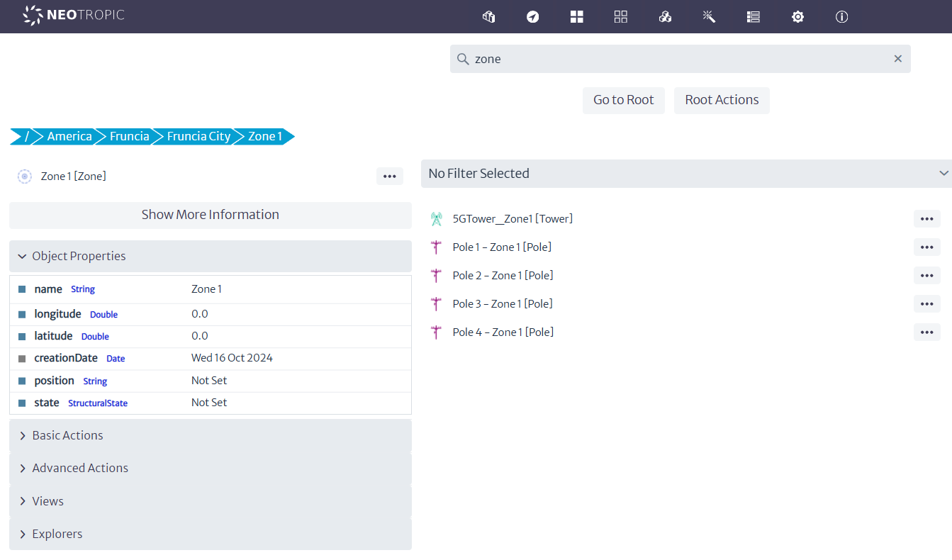
Task: Open the compass navigation icon
Action: [532, 17]
